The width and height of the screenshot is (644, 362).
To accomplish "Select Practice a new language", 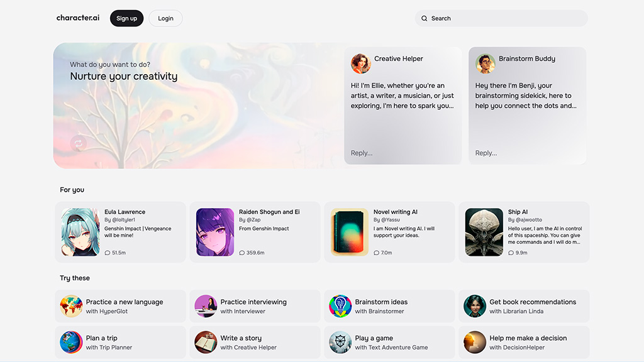I will (120, 306).
